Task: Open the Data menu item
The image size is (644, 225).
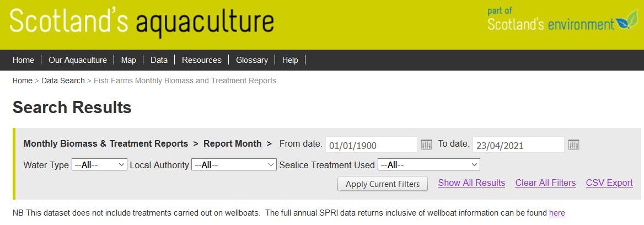Action: [x=159, y=60]
